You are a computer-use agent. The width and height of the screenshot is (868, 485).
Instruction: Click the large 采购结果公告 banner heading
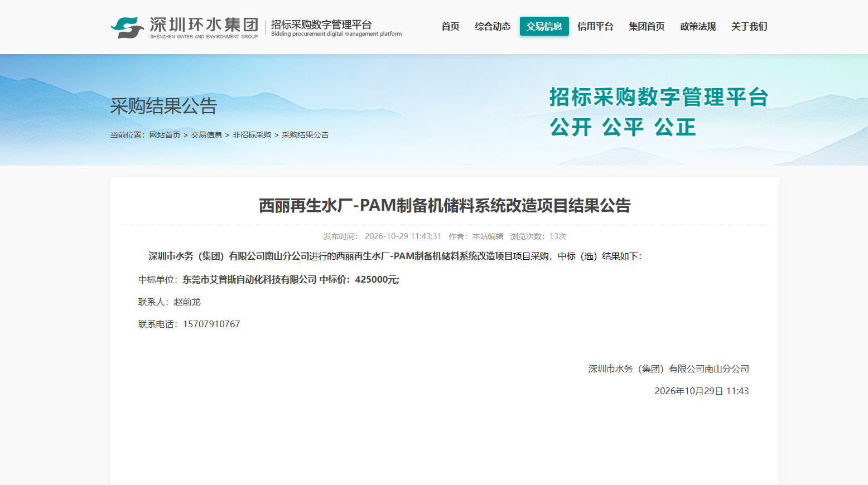[x=163, y=106]
